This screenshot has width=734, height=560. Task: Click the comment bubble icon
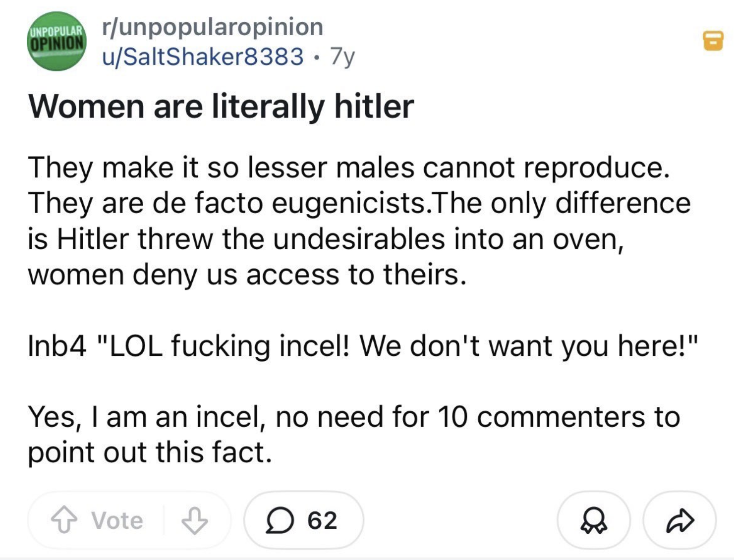pyautogui.click(x=280, y=520)
